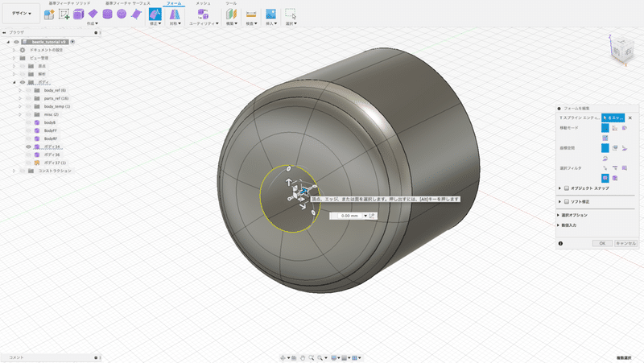Toggle visibility of beetle_tutorial v9 root
Viewport: 644px width, 363px height.
coord(16,42)
